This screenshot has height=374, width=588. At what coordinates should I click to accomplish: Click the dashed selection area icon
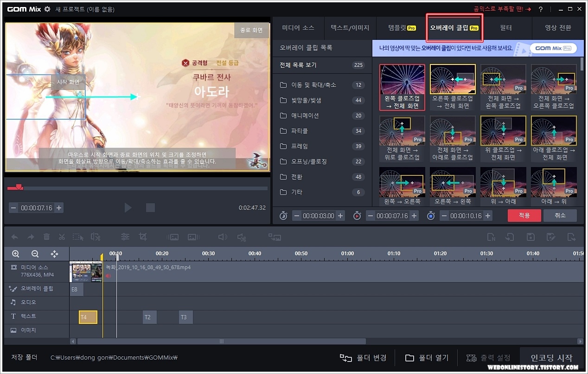(x=78, y=237)
